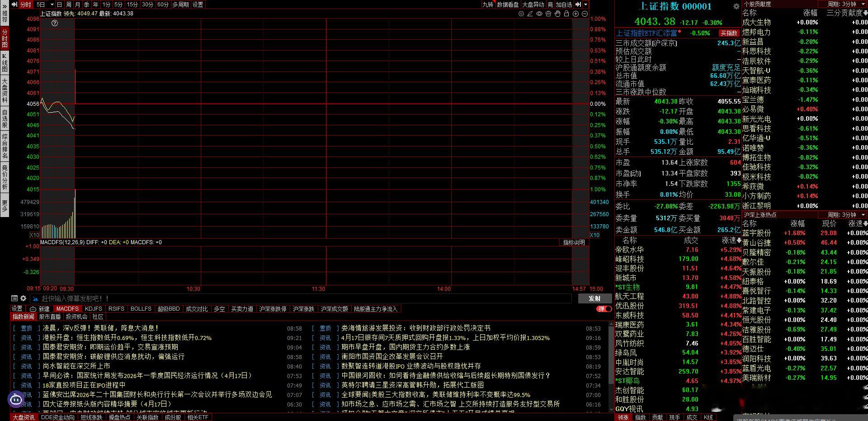Click the robot icon next to 新建
Screen dimensions: 868x421
tap(33, 309)
